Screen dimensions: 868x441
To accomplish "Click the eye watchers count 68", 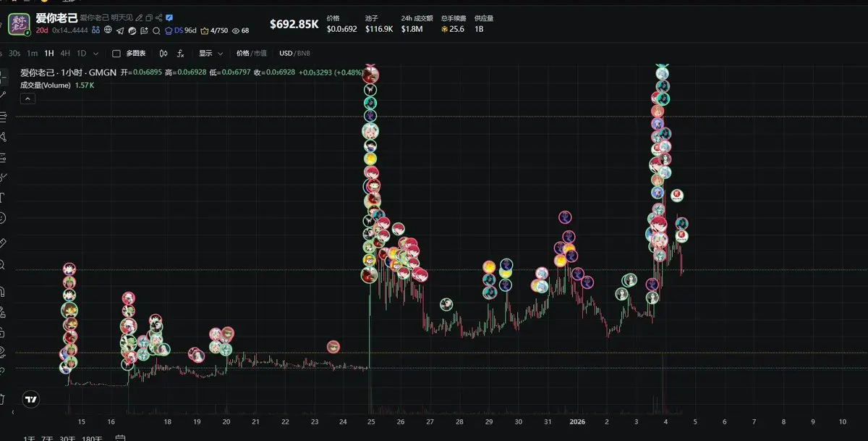I will click(x=241, y=30).
